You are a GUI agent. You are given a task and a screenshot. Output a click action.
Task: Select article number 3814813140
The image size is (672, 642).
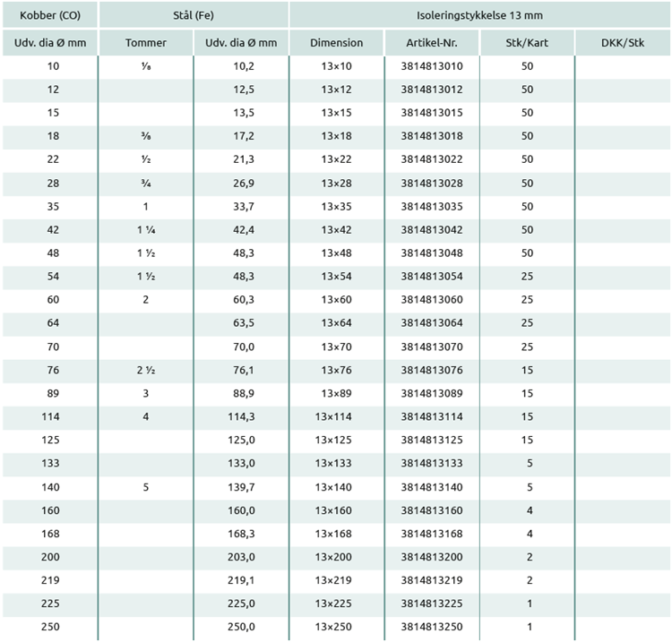432,487
